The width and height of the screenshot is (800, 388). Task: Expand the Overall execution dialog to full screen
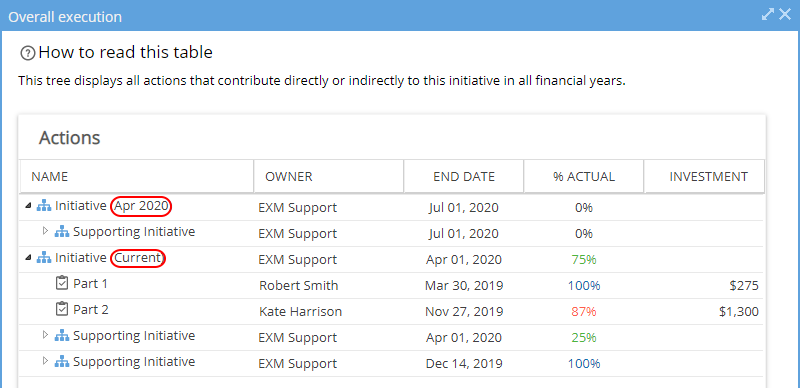tap(768, 14)
